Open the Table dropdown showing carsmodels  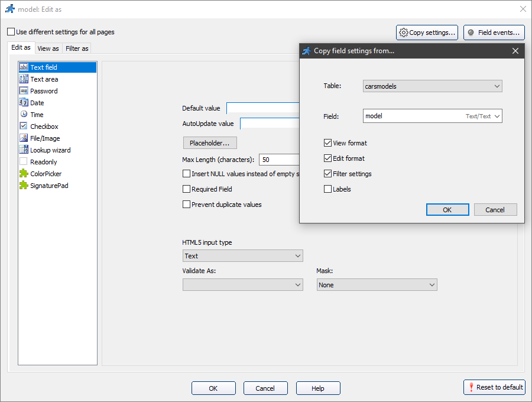click(432, 86)
